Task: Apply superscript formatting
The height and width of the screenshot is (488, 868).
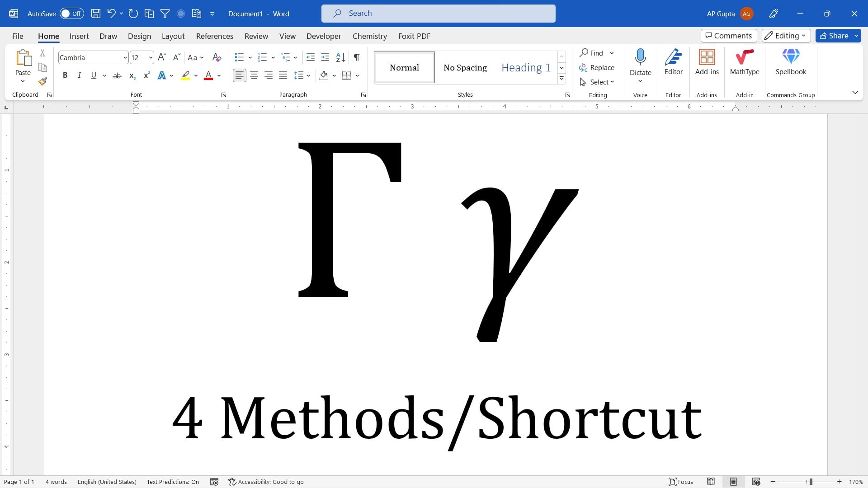Action: 146,76
